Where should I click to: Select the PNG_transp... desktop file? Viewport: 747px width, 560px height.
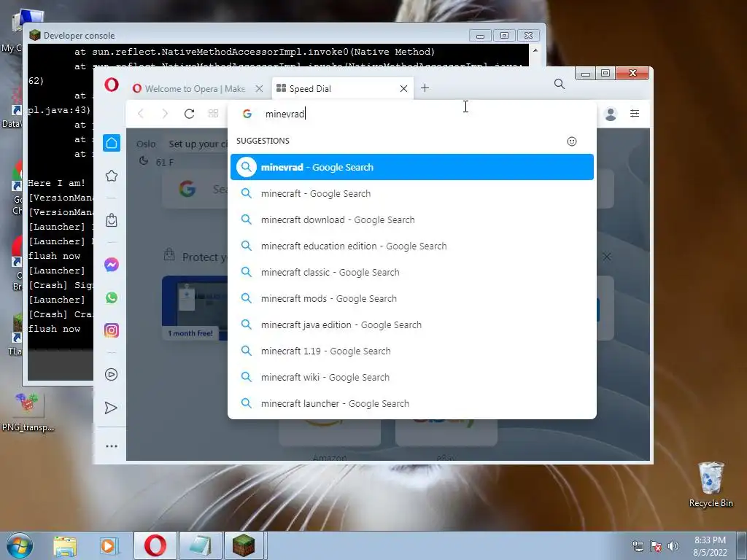tap(28, 413)
